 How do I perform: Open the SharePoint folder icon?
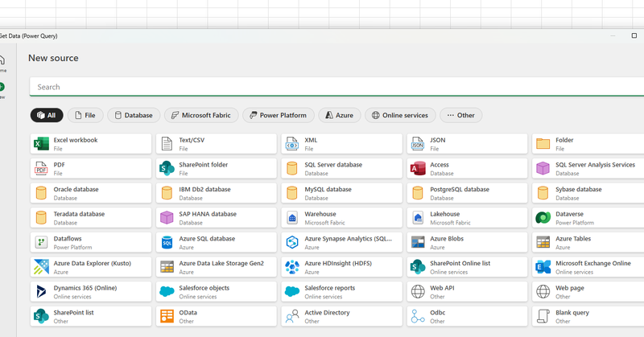[167, 169]
